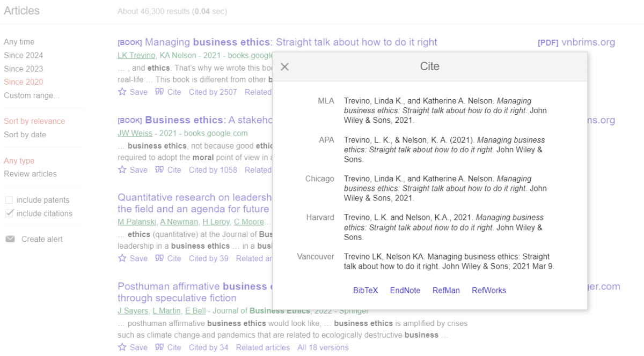Disable the include citations checkbox
The height and width of the screenshot is (356, 644).
click(x=9, y=212)
